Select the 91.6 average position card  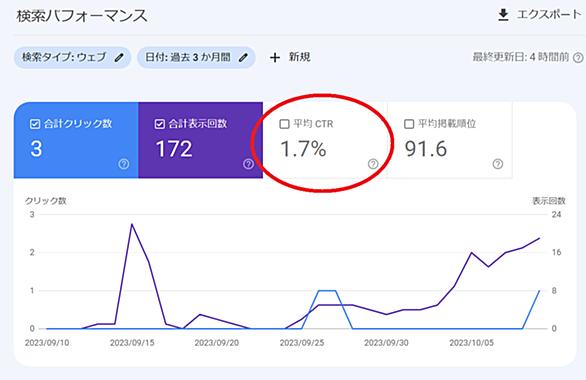[450, 140]
